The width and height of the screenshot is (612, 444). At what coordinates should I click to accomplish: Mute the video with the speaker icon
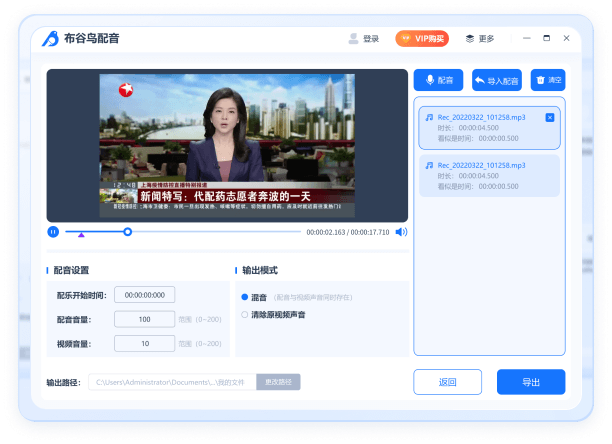click(x=401, y=232)
